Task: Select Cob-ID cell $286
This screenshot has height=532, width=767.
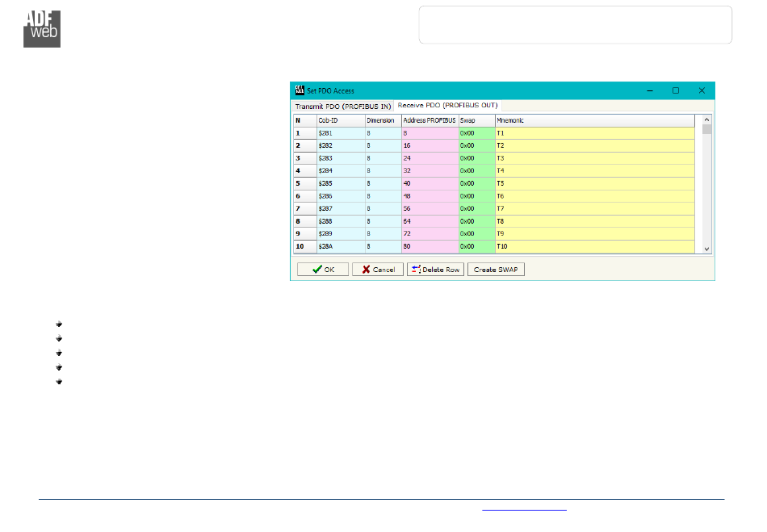Action: (341, 196)
